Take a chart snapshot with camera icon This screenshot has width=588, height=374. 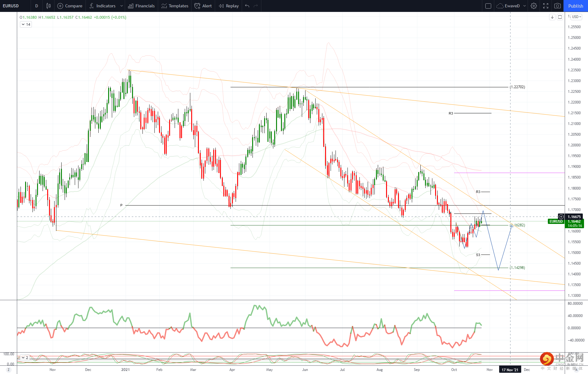[x=558, y=6]
